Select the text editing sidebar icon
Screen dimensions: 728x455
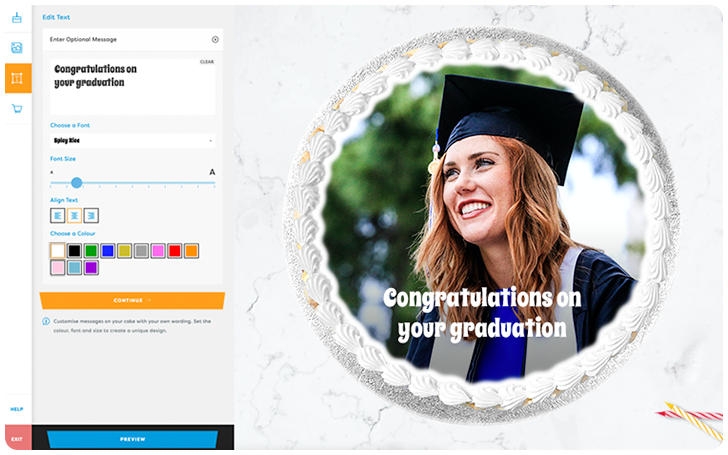(x=18, y=78)
